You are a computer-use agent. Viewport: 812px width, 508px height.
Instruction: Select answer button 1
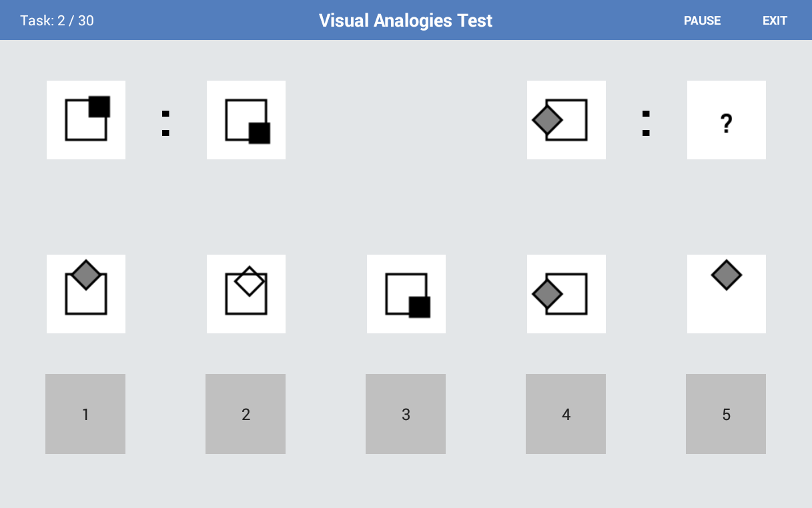pos(85,414)
